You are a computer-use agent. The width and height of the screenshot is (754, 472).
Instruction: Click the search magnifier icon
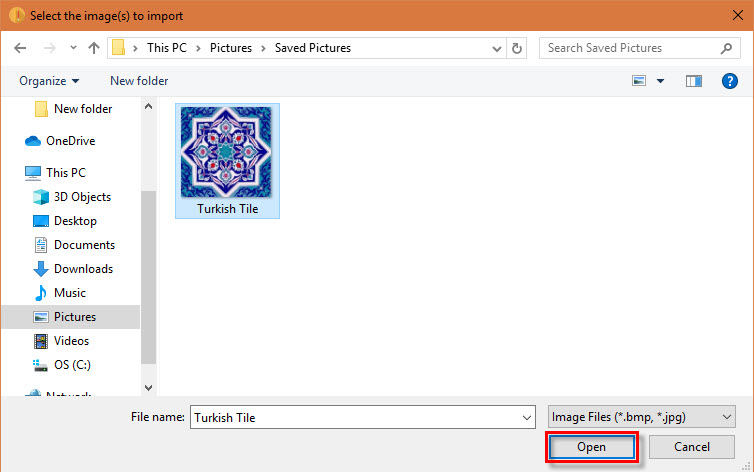click(x=726, y=48)
